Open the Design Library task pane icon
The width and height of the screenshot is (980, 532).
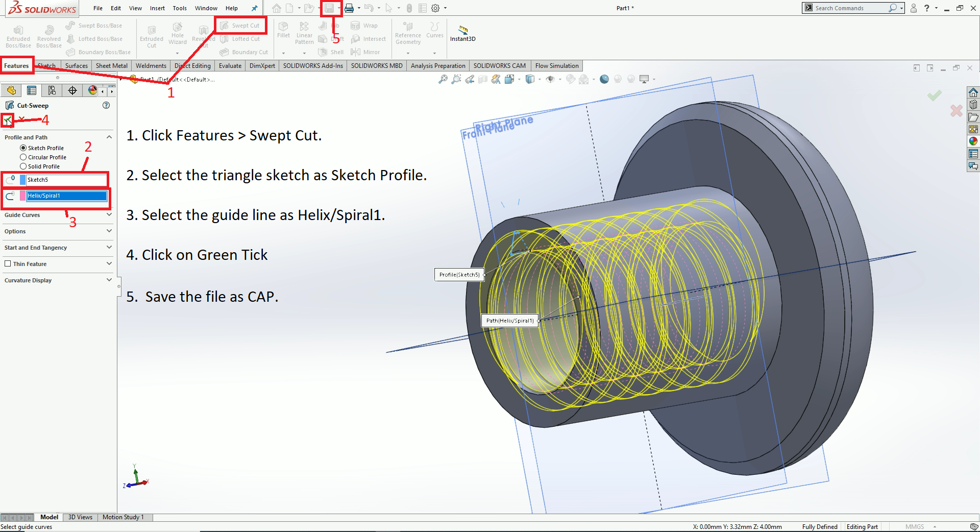tap(973, 105)
